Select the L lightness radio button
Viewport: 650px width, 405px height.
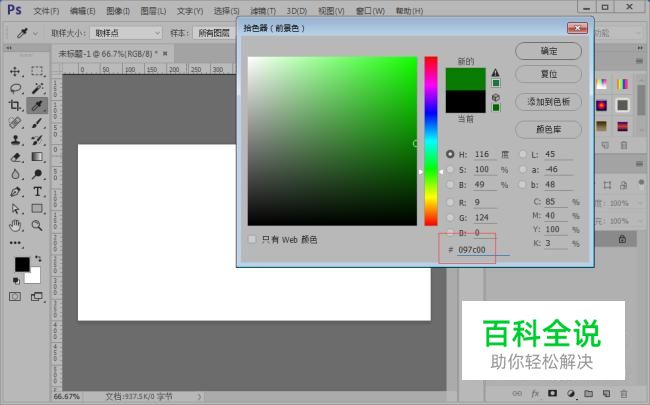523,154
